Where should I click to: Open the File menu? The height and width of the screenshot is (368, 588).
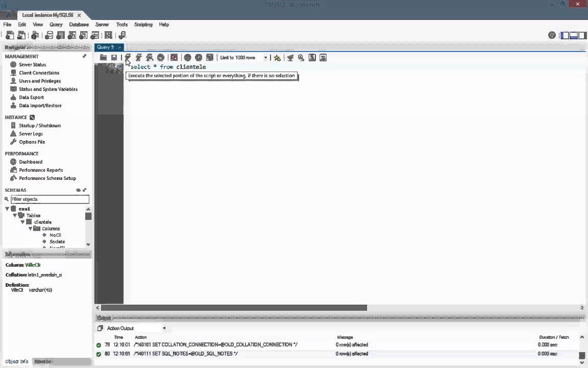click(7, 25)
